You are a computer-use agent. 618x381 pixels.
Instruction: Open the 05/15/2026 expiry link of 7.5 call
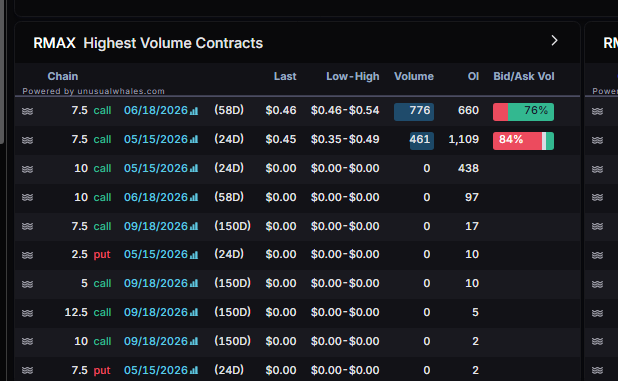pos(156,139)
